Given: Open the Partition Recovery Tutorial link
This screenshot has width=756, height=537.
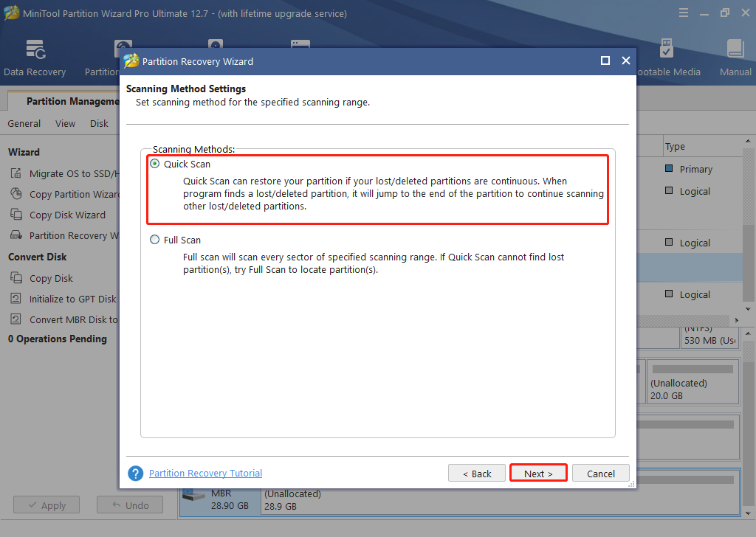Looking at the screenshot, I should pos(205,473).
